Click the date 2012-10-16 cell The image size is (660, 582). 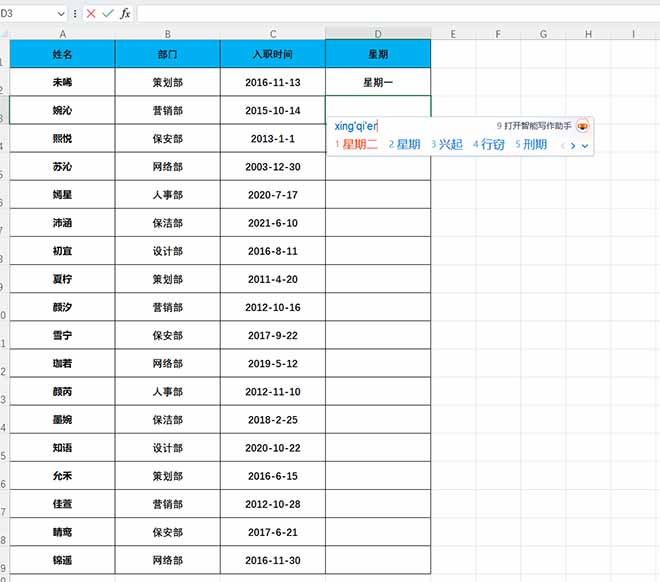[x=273, y=307]
